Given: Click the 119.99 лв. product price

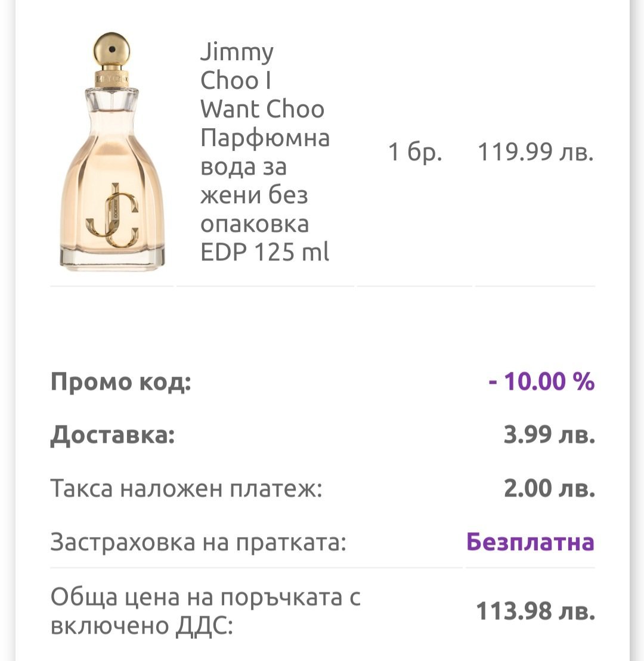Looking at the screenshot, I should [535, 153].
